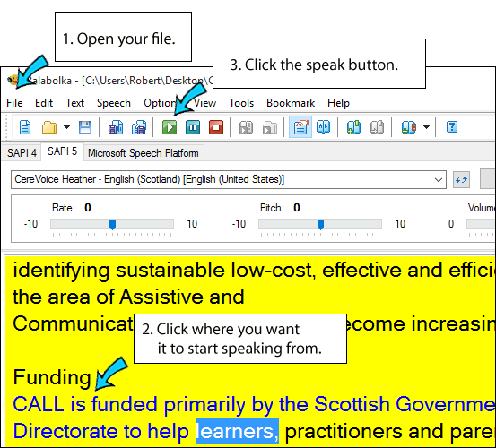
Task: Click the Split to audio files icon
Action: point(139,127)
